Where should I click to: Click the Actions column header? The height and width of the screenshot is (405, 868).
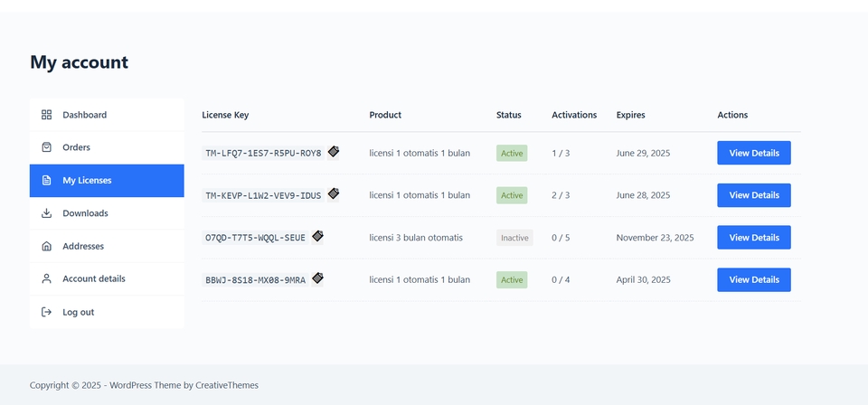732,115
